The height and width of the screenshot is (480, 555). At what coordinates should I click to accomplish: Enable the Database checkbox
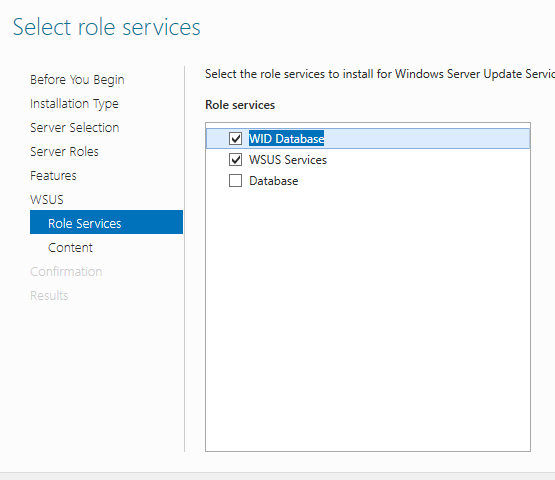[235, 181]
